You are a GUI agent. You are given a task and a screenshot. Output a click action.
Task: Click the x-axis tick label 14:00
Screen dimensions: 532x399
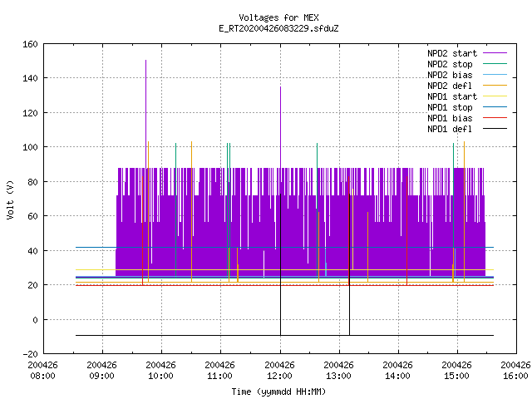point(397,376)
